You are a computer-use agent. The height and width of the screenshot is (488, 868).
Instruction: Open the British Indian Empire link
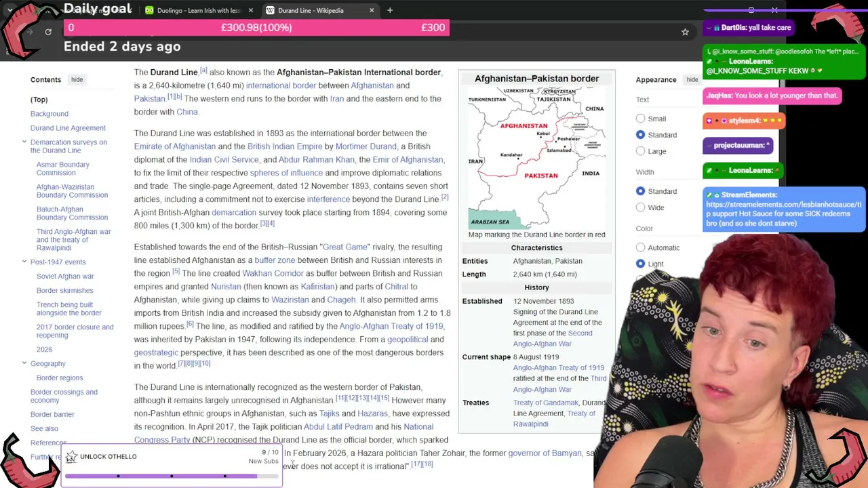[x=285, y=146]
